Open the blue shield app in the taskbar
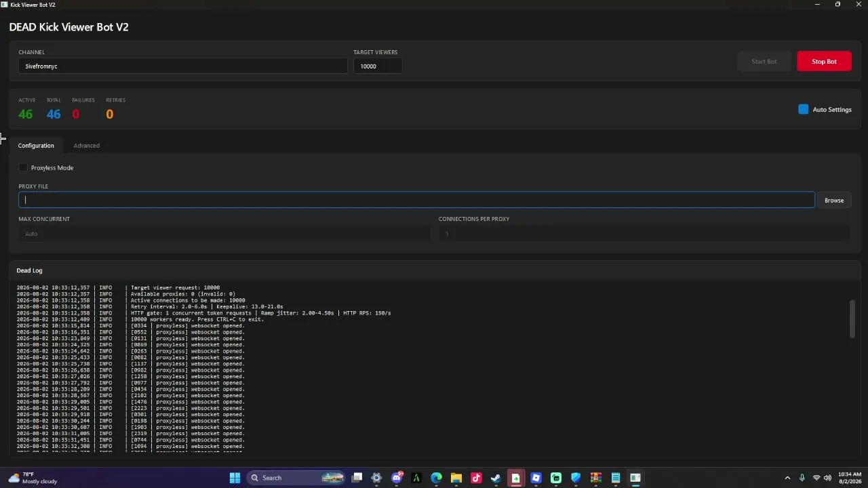Viewport: 868px width, 488px height. 576,478
